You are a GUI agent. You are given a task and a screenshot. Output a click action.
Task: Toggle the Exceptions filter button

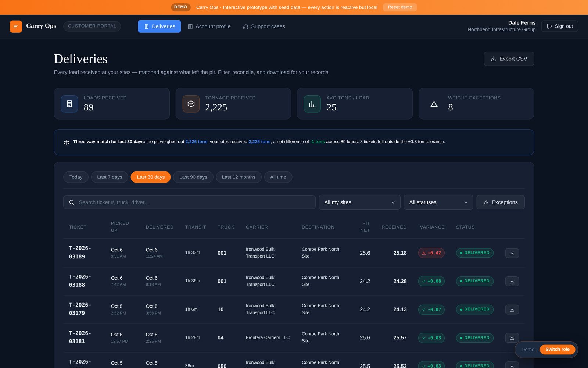[x=501, y=202]
